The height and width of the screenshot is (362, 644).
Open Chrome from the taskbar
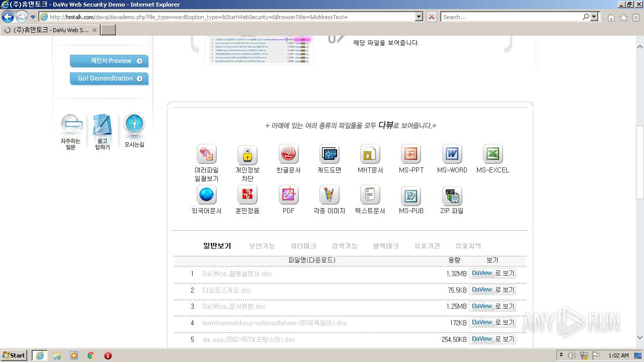[91, 355]
